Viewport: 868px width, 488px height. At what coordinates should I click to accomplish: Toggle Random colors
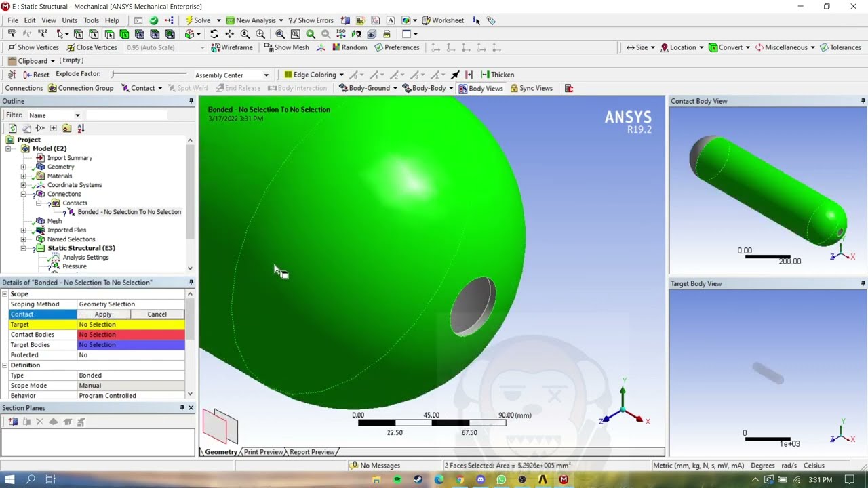tap(349, 47)
